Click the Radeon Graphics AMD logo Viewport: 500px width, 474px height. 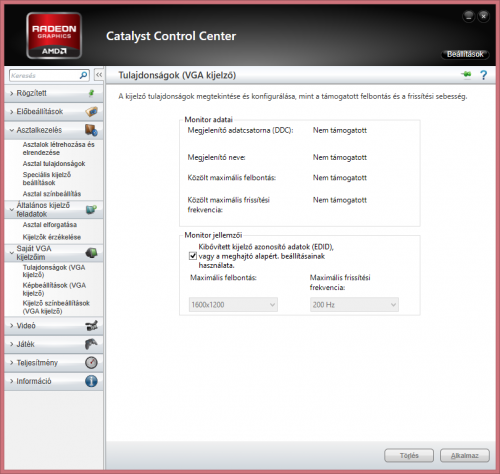tap(54, 36)
